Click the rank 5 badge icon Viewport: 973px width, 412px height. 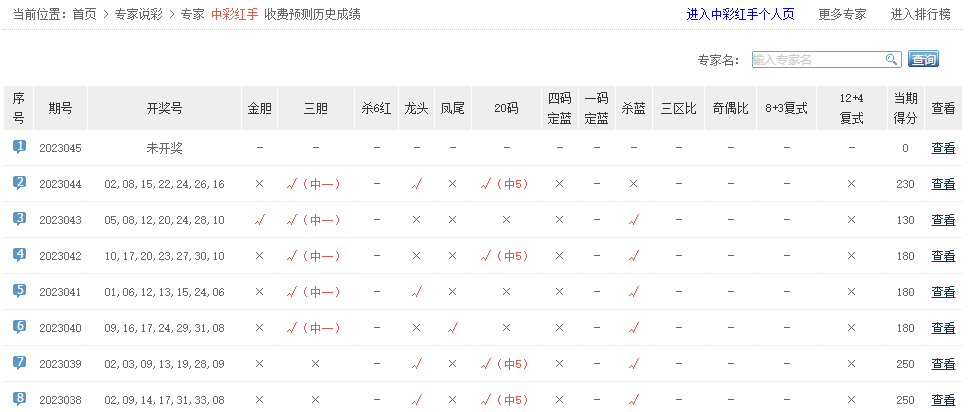[x=19, y=291]
